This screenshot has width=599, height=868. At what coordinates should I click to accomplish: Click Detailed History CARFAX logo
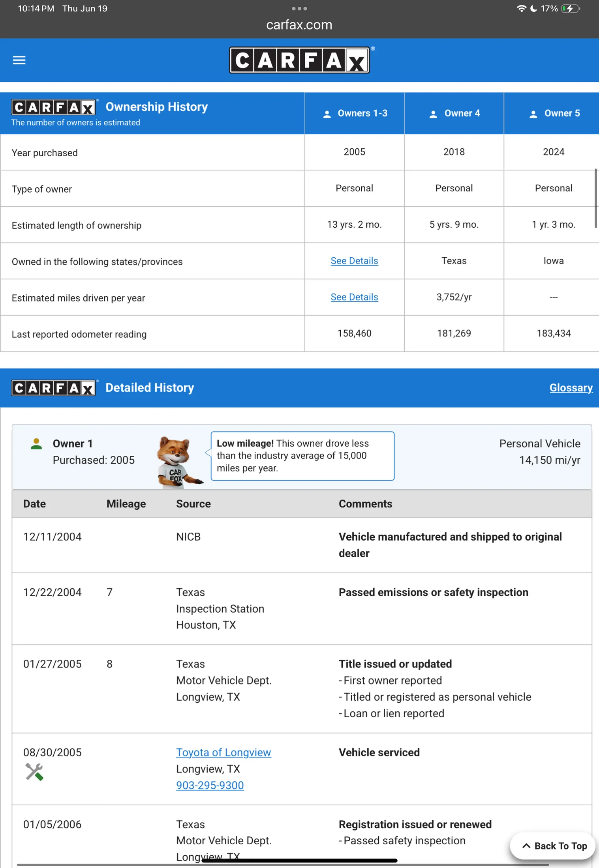pos(54,388)
